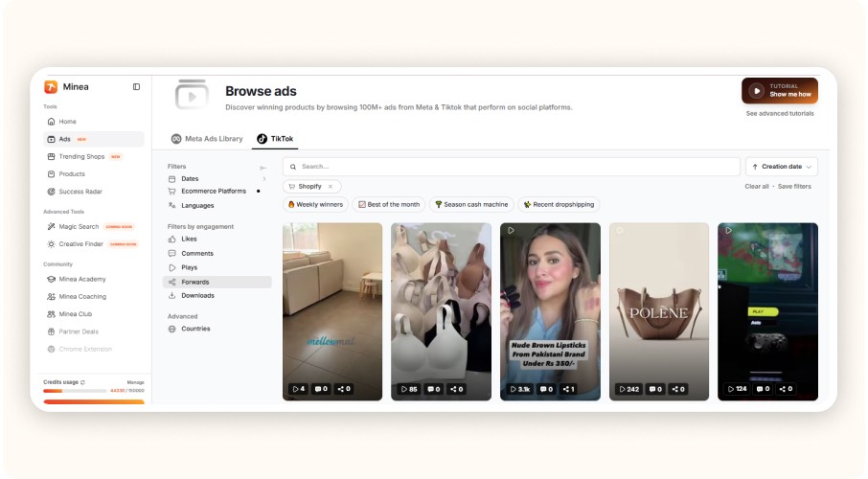Click play icon on game controller ad
Screen dimensions: 868x479
[728, 230]
